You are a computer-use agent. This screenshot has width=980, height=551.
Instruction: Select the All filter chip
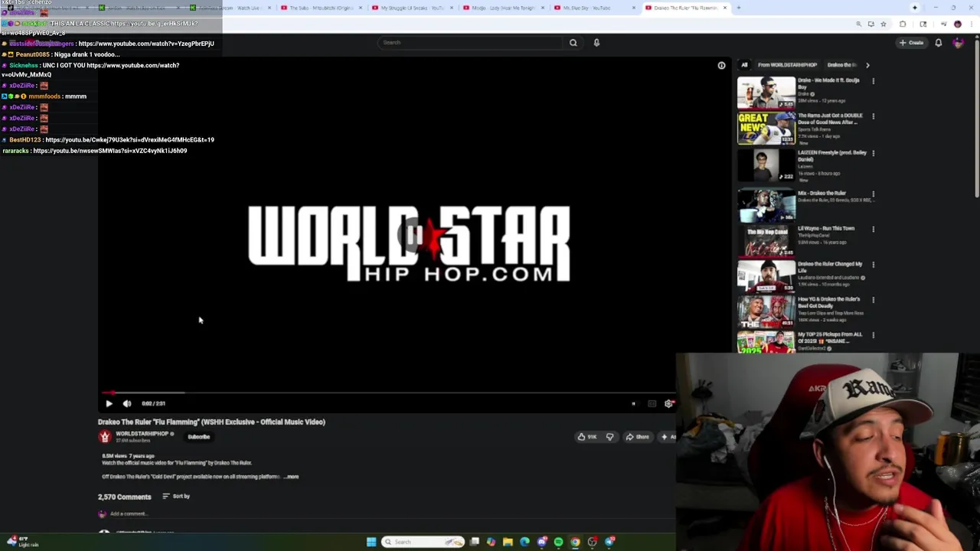(744, 65)
